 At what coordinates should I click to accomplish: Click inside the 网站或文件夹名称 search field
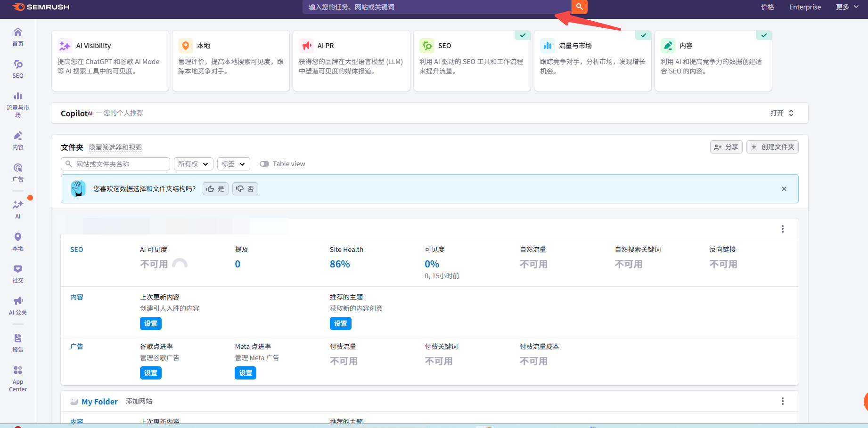118,163
